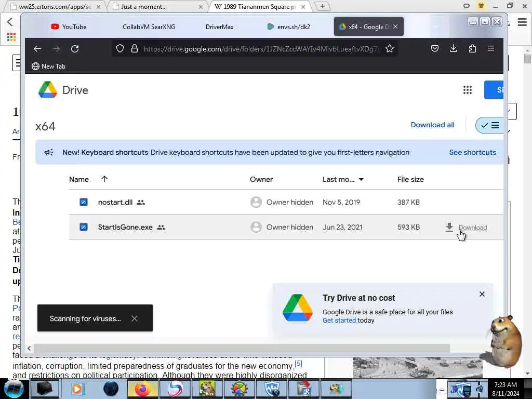Open Firefox downloads panel
The width and height of the screenshot is (532, 399).
click(453, 48)
